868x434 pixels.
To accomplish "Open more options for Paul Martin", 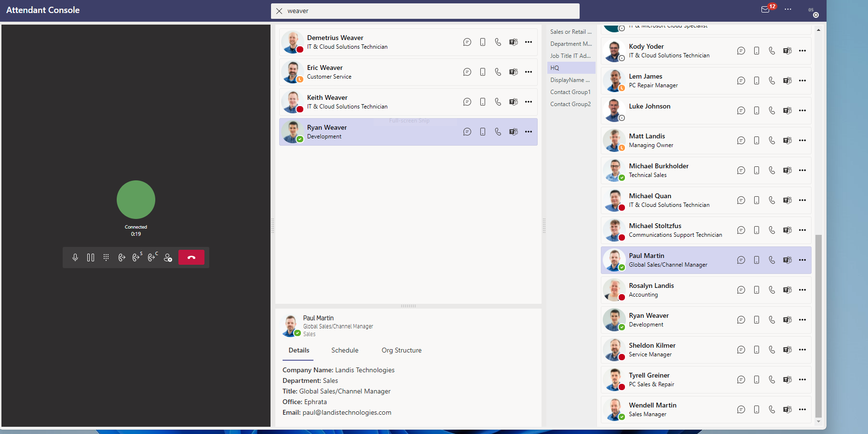I will (802, 260).
